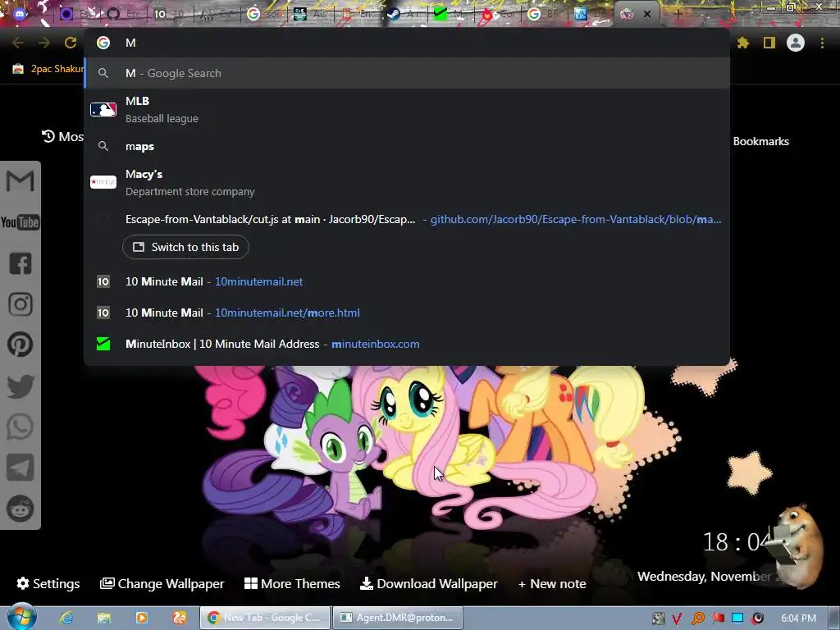Screen dimensions: 840x630
Task: Open Pinterest from the sidebar
Action: pyautogui.click(x=20, y=345)
